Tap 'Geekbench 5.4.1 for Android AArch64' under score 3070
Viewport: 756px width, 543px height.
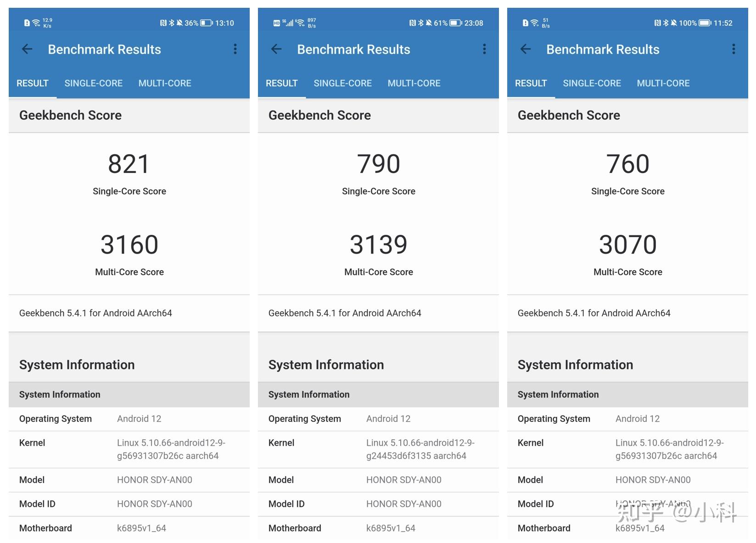point(594,313)
